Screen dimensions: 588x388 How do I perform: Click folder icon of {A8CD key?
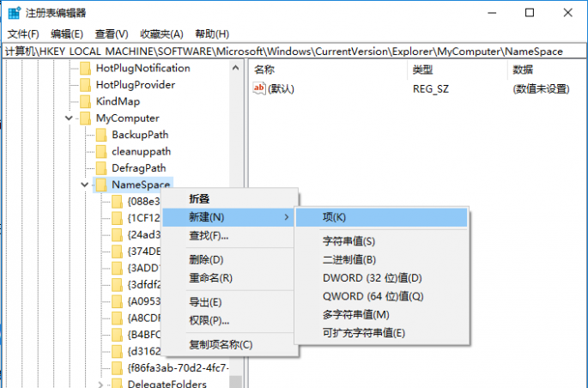117,318
